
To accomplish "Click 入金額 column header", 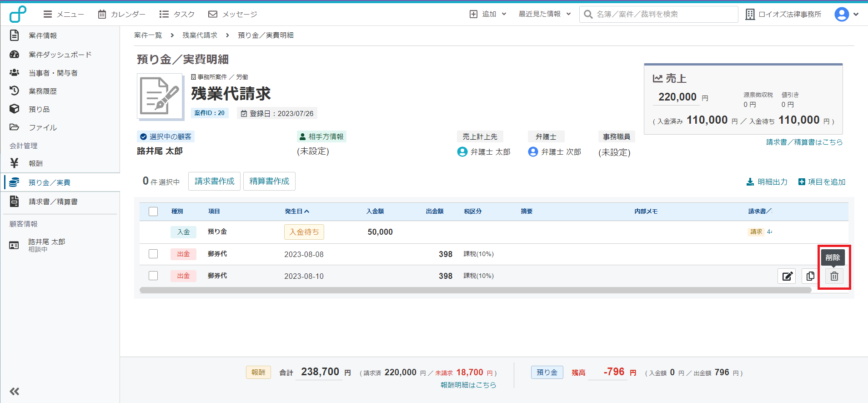I will [375, 211].
